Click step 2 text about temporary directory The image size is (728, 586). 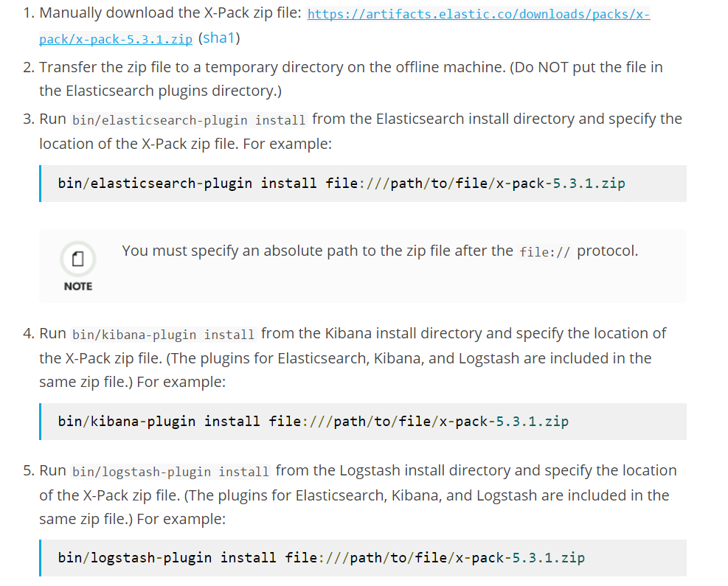click(x=350, y=79)
